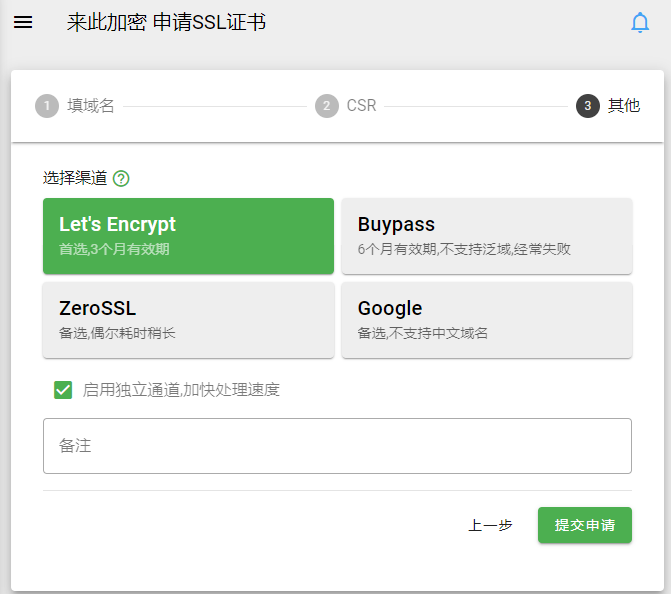Open the hamburger navigation menu

pos(23,22)
